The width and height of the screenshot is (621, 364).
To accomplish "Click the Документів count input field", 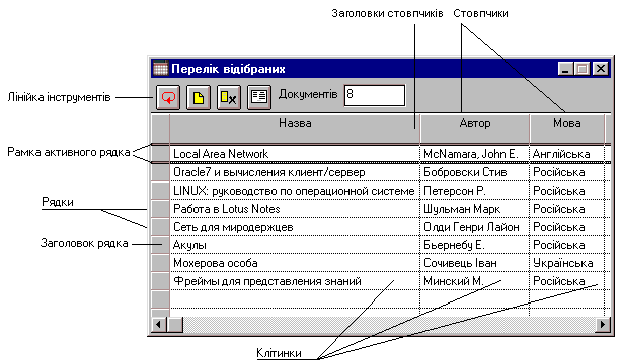I will click(374, 95).
